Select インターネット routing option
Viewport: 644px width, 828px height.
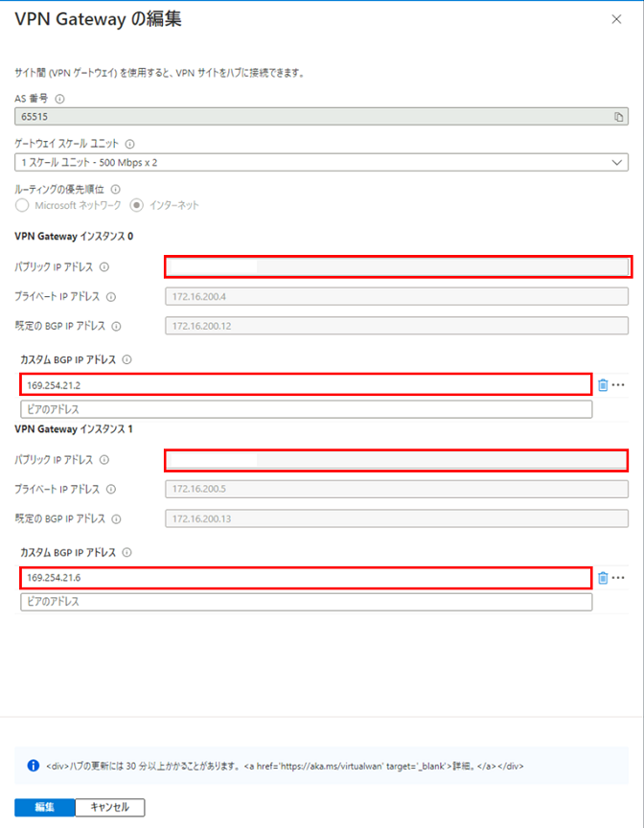(x=136, y=205)
